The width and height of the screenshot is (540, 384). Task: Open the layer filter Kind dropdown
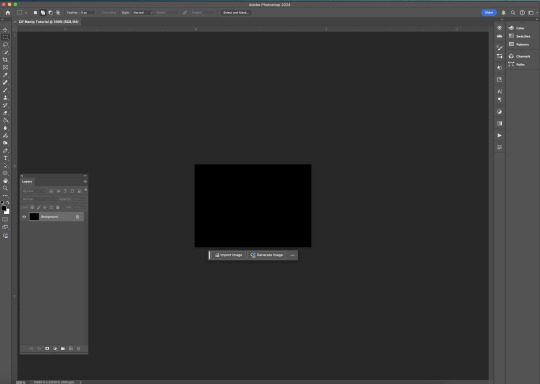[x=34, y=191]
